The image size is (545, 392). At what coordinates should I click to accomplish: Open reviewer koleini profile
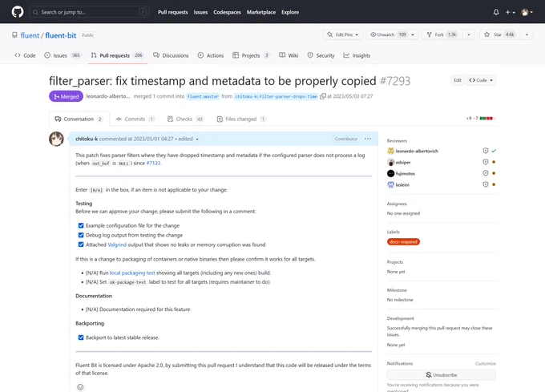(x=402, y=185)
